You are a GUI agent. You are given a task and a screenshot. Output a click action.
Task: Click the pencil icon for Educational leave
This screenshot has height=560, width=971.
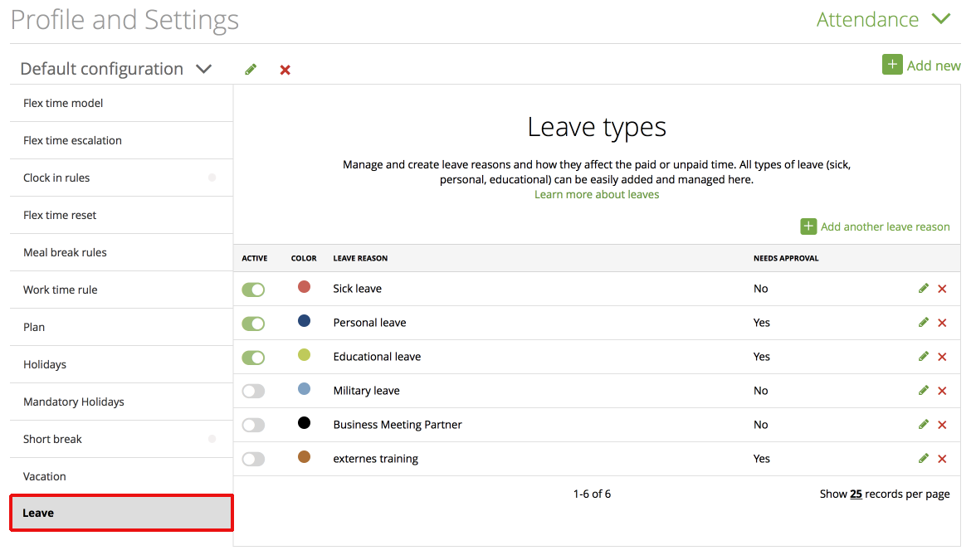coord(924,356)
